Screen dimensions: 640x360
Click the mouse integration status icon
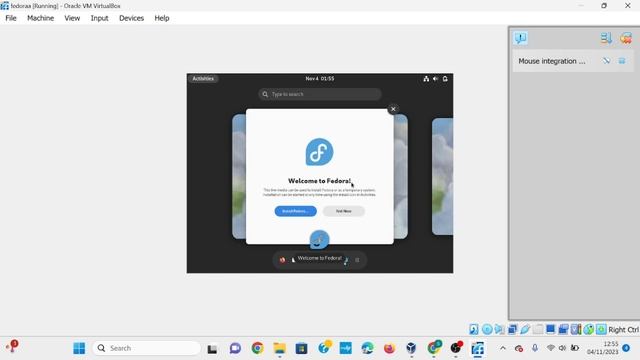tap(589, 329)
